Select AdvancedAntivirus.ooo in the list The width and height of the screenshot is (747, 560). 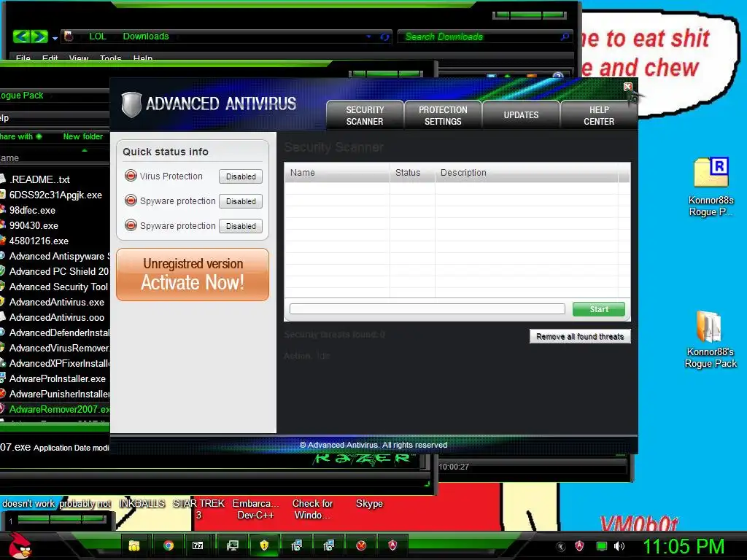[55, 317]
